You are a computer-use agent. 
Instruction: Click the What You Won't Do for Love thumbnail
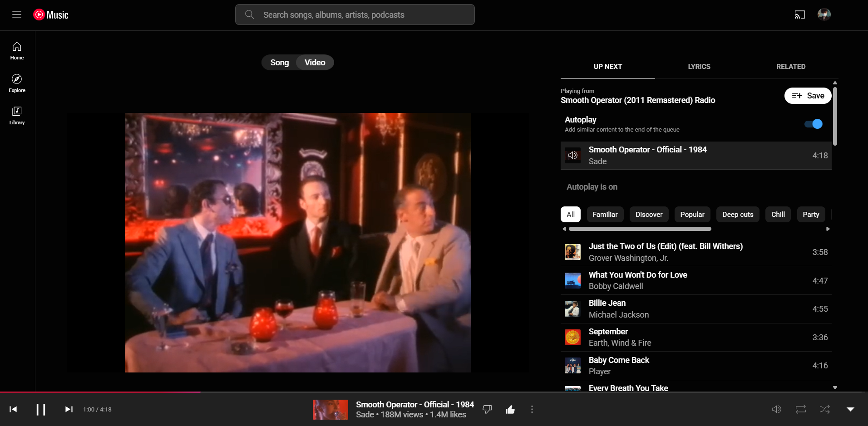coord(572,280)
